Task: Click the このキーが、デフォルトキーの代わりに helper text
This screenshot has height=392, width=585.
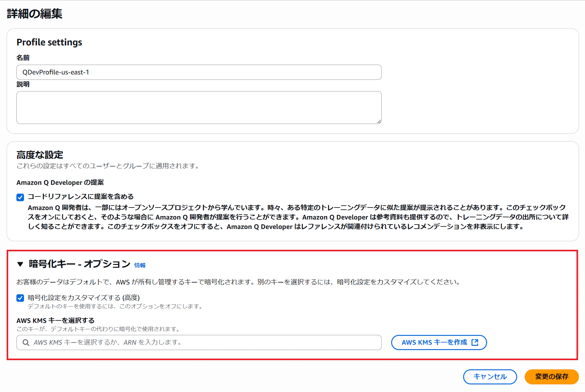Action: [99, 329]
